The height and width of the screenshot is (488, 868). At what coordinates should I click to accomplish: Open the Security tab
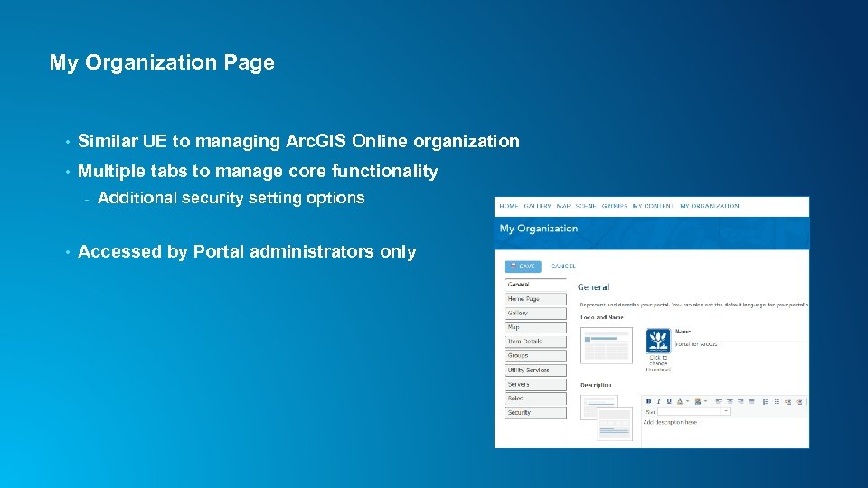535,413
